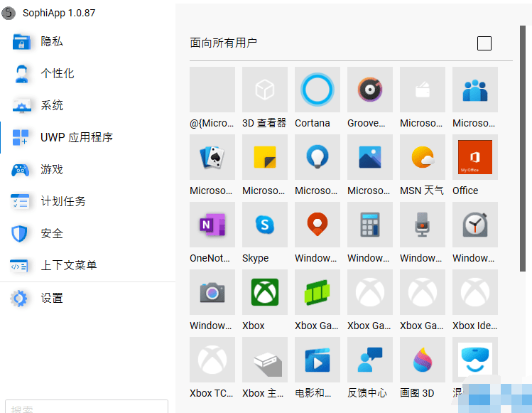
Task: Switch to the 安全 security section
Action: (87, 233)
